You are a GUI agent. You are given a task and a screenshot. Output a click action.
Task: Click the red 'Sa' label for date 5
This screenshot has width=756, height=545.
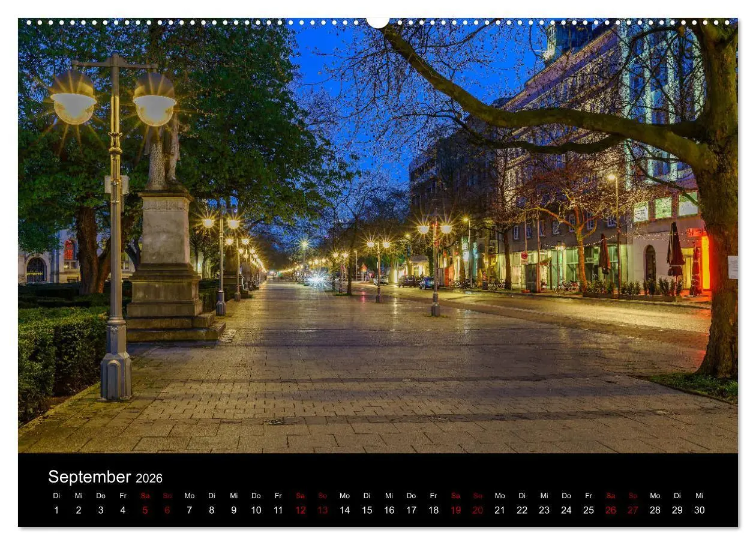(x=145, y=496)
